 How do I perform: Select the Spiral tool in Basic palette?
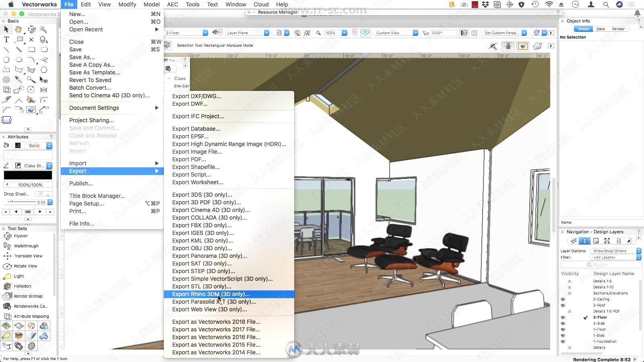(x=6, y=80)
